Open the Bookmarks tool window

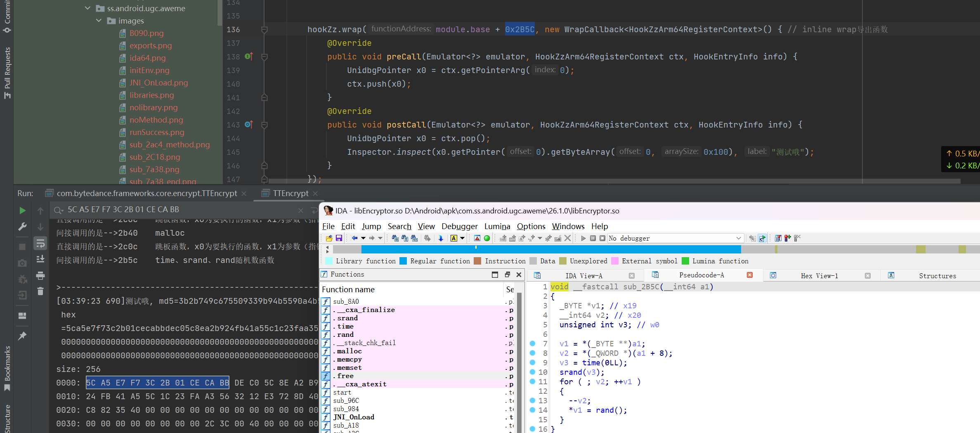[x=7, y=369]
